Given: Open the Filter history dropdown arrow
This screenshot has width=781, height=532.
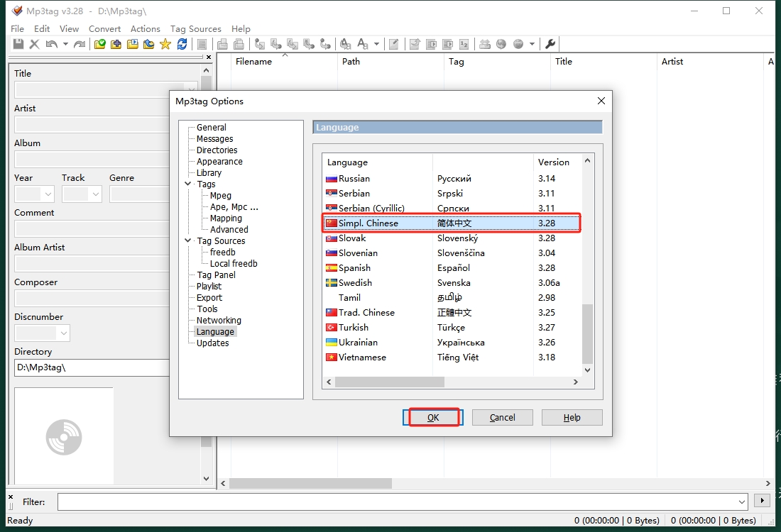Looking at the screenshot, I should [742, 501].
